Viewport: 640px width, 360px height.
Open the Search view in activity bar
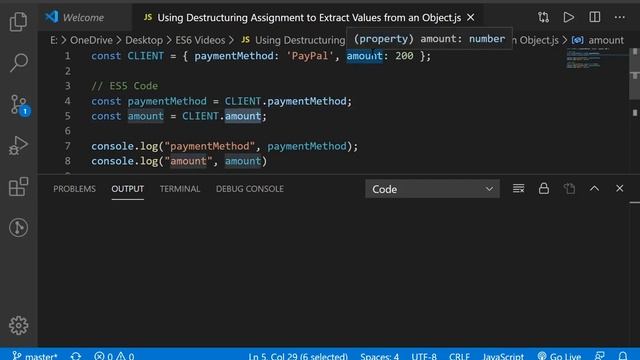coord(18,62)
